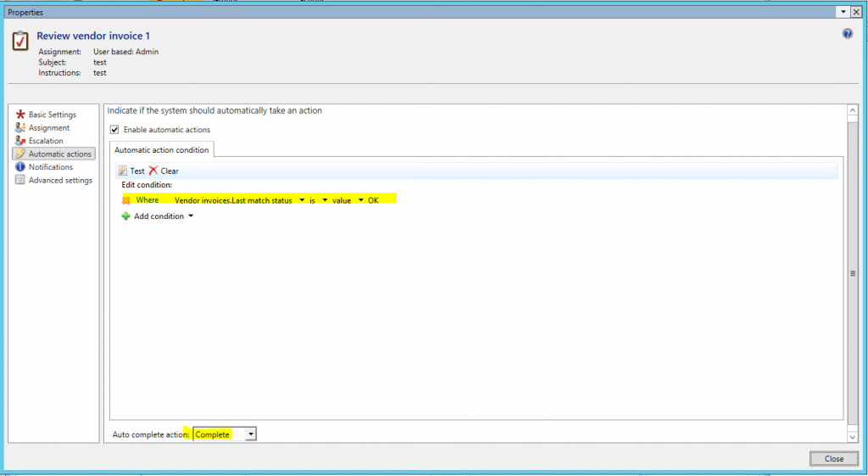The image size is (868, 476).
Task: Expand the Auto complete action combo box
Action: (250, 434)
